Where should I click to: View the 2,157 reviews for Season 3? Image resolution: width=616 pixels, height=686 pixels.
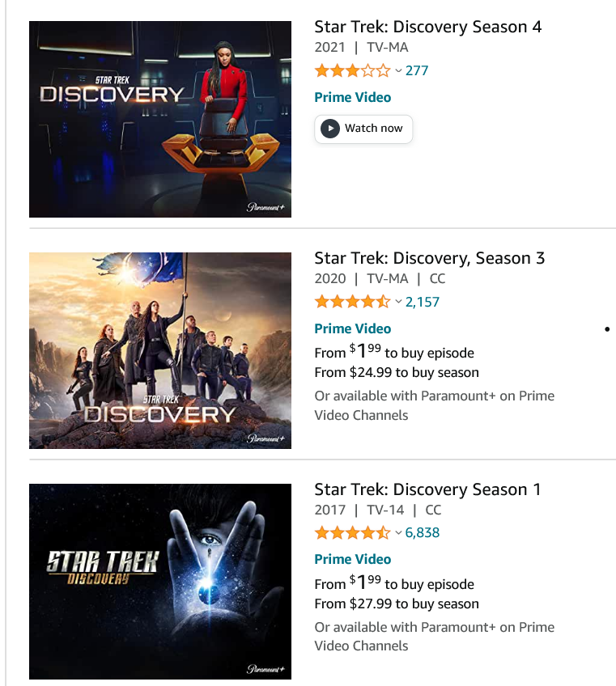click(x=423, y=303)
